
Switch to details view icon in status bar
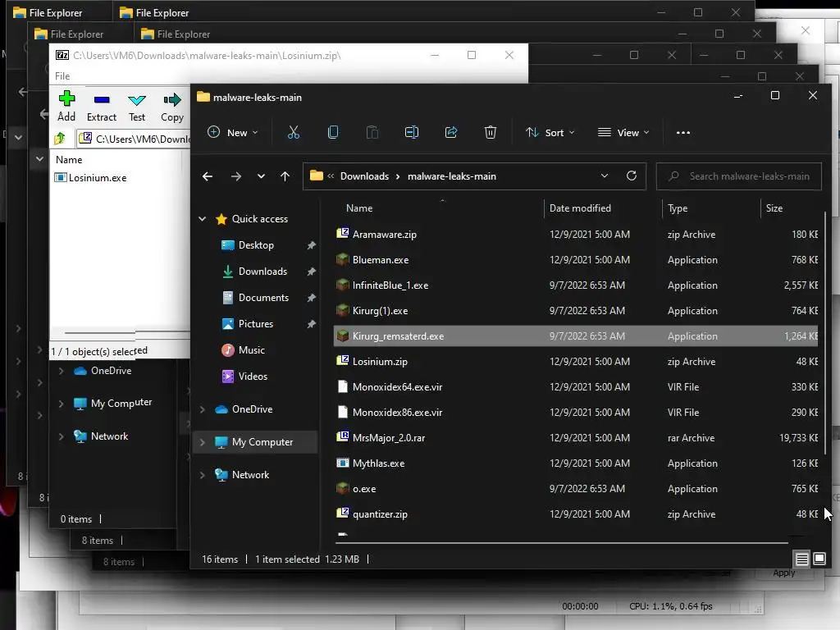[802, 559]
